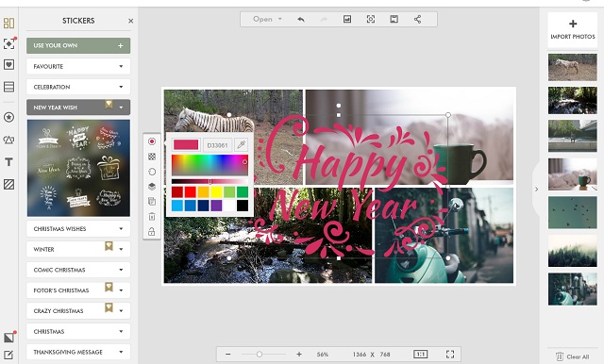This screenshot has width=604, height=364.
Task: Select the Text tool icon
Action: click(x=8, y=162)
